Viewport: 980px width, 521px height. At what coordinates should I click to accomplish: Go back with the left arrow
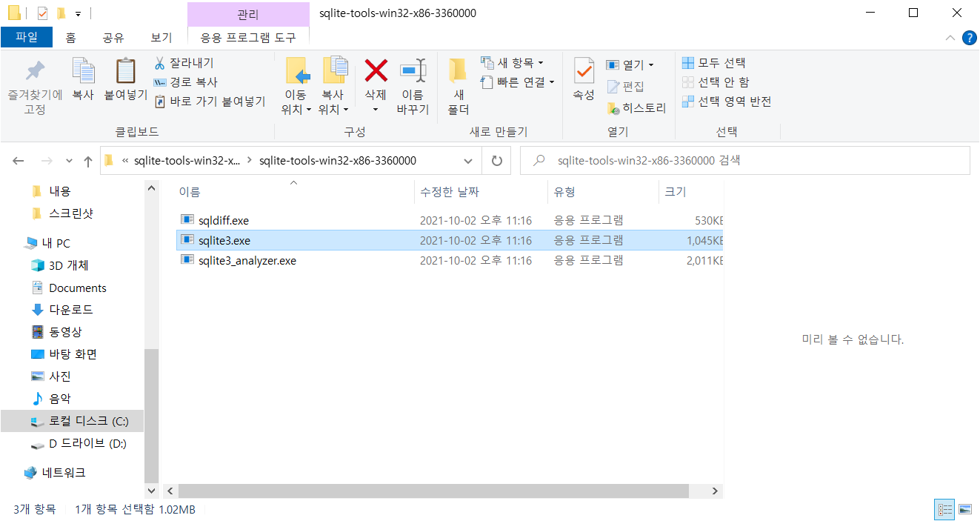click(19, 161)
